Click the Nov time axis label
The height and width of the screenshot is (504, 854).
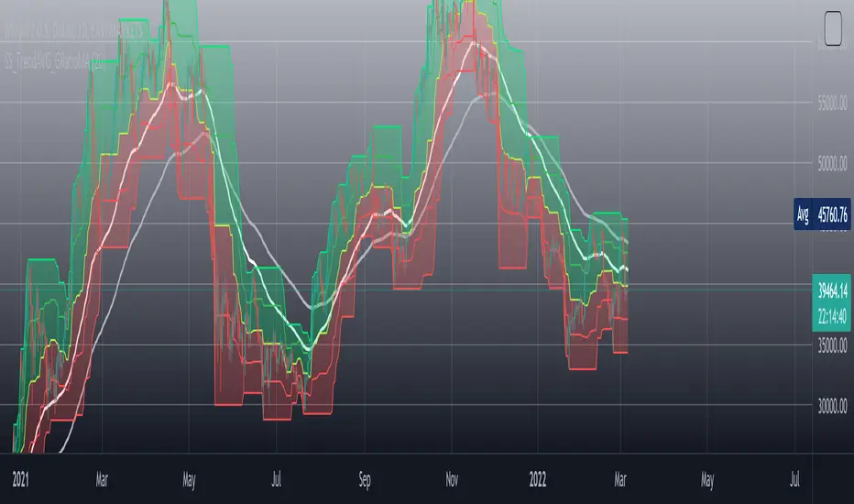452,479
